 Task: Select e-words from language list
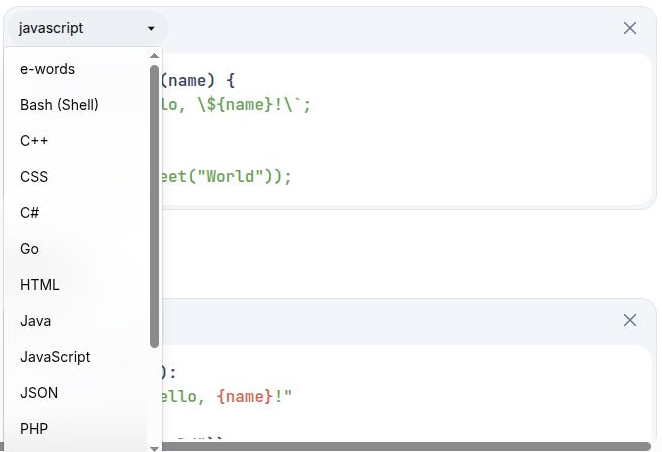76,69
